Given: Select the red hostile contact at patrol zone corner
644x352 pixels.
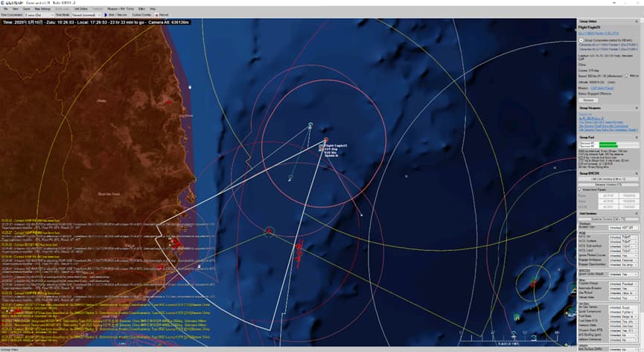Looking at the screenshot, I should (x=269, y=231).
